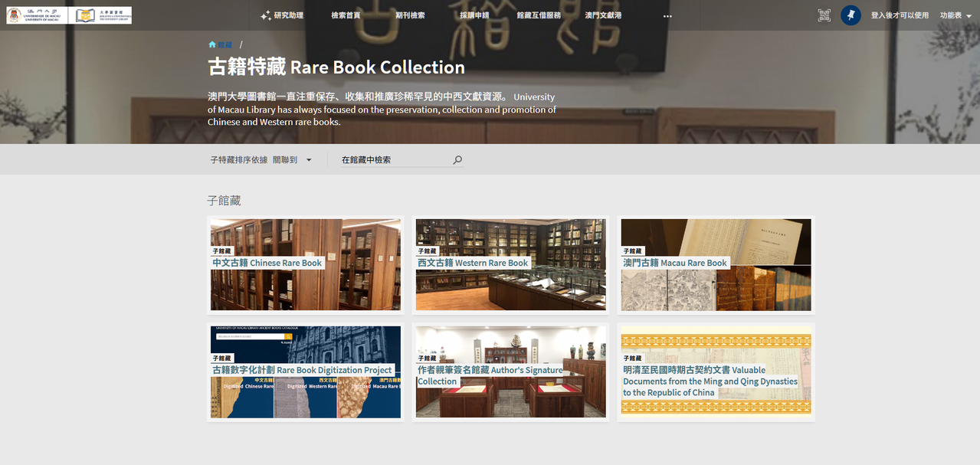980x465 pixels.
Task: Open 澳門古籍 Macau Rare Book collection
Action: tap(716, 264)
